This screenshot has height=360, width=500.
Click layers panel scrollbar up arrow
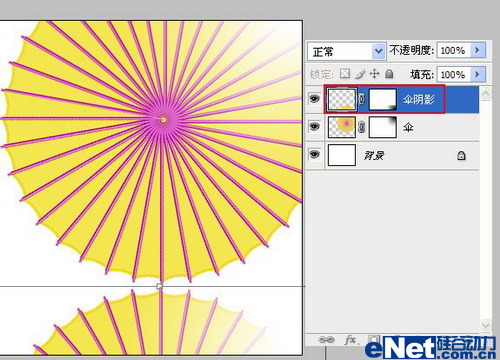(x=486, y=93)
